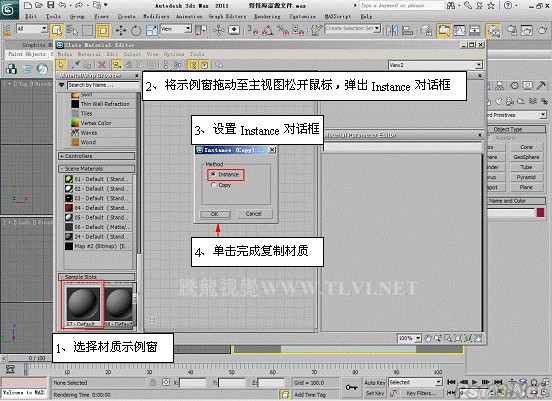The width and height of the screenshot is (552, 401).
Task: Click the Cone object type button
Action: pos(526,147)
